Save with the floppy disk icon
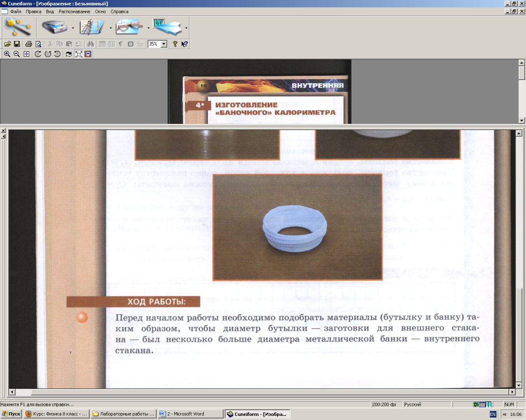Viewport: 526px width, 420px height. (17, 44)
